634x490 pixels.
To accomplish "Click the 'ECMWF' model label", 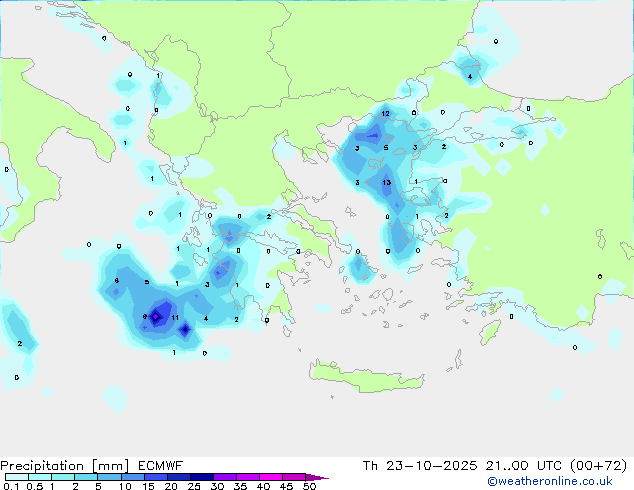I will 161,466.
